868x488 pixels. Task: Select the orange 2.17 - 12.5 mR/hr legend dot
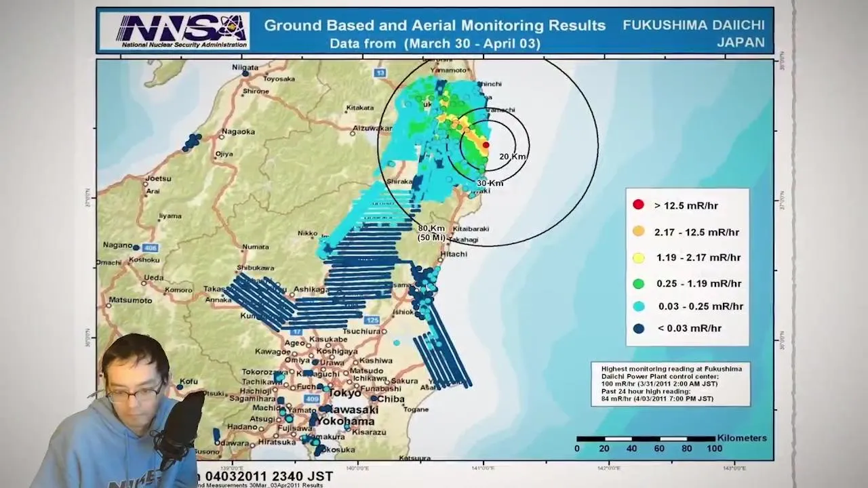[638, 231]
